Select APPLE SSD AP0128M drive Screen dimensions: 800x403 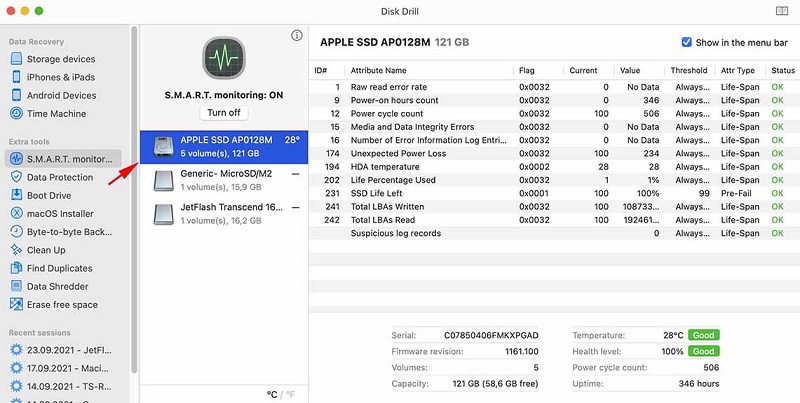click(223, 146)
